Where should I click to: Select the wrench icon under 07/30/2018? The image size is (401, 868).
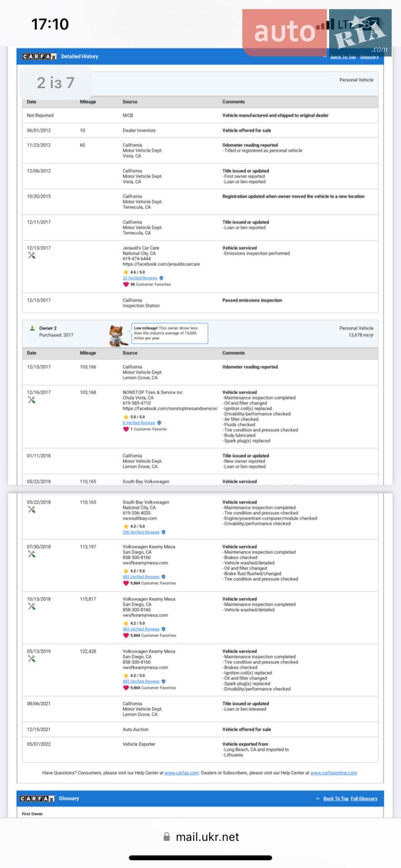click(x=32, y=554)
